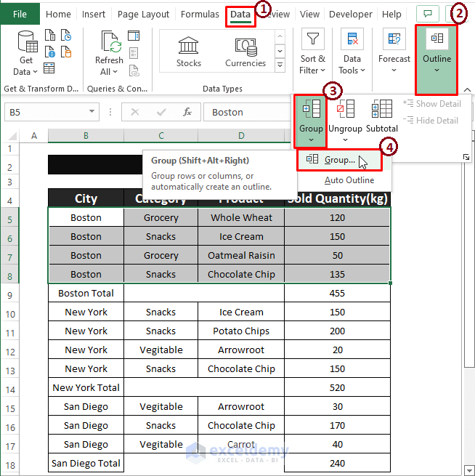Select the Stocks data type
The width and height of the screenshot is (475, 476).
[188, 52]
